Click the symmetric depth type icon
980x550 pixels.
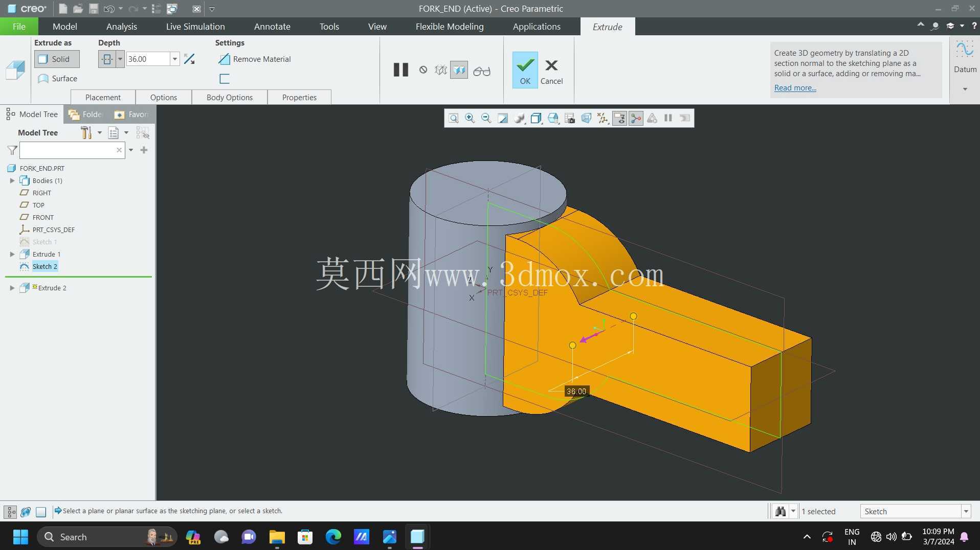(x=107, y=59)
